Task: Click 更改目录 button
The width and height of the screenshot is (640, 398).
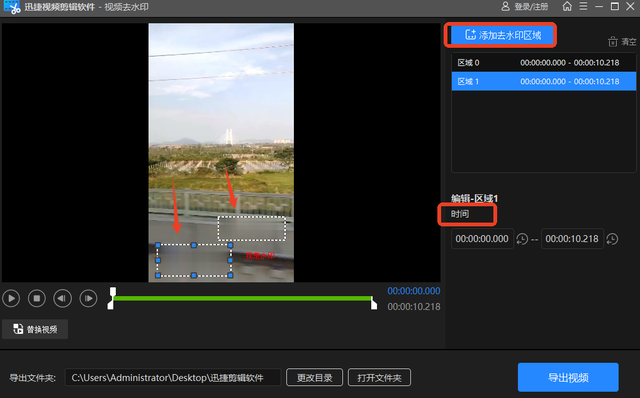Action: [314, 378]
